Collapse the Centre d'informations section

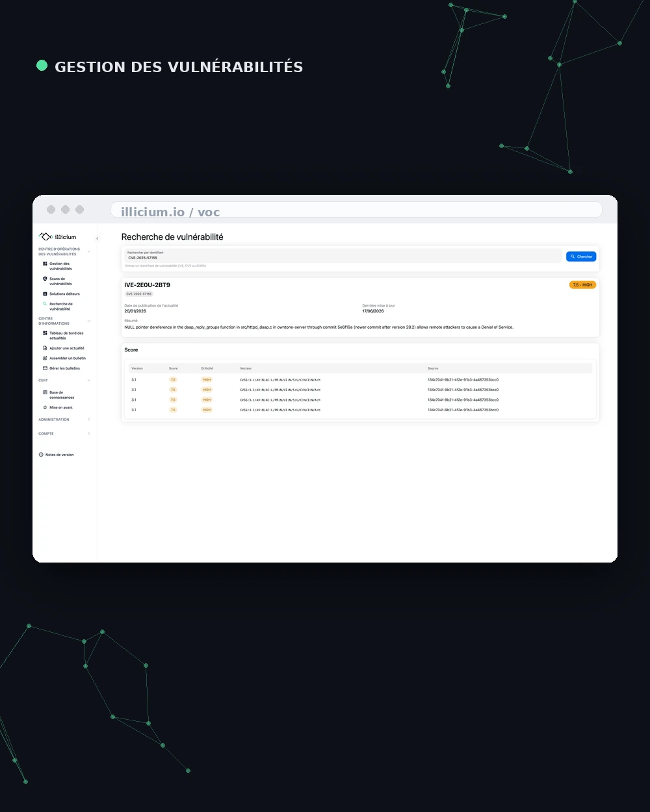point(89,321)
